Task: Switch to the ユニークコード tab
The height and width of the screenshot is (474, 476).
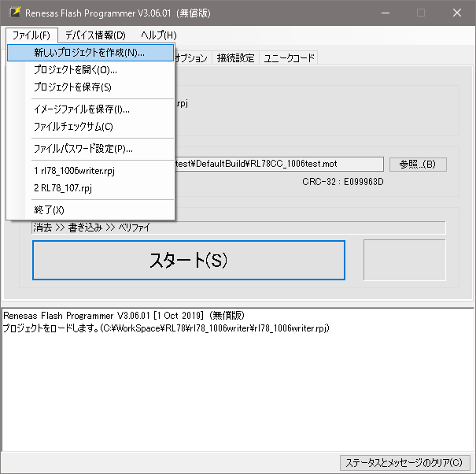Action: click(x=289, y=58)
